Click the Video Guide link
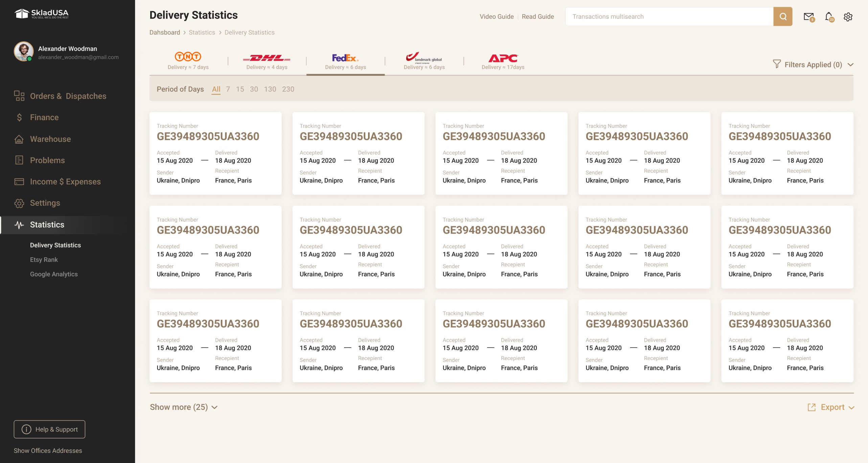This screenshot has width=868, height=463. point(497,16)
